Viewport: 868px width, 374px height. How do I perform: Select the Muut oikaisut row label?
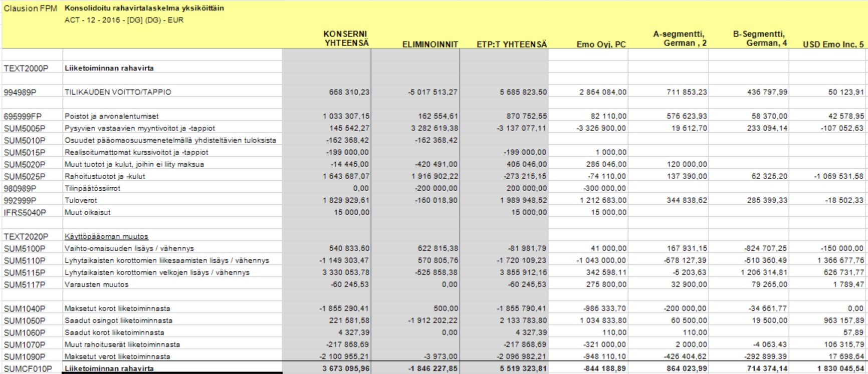point(87,212)
